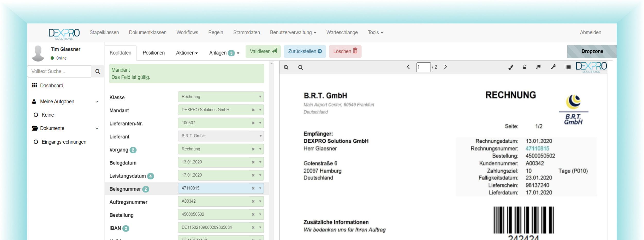Image resolution: width=644 pixels, height=240 pixels.
Task: Switch to the Kopfdaten tab
Action: [121, 53]
